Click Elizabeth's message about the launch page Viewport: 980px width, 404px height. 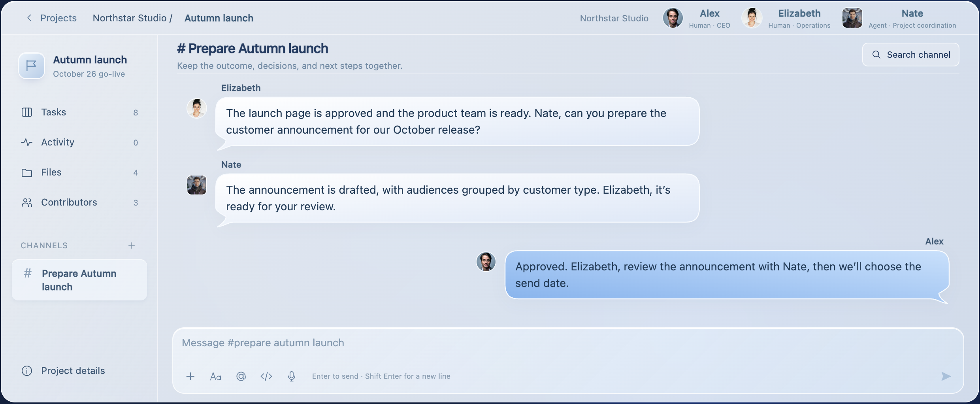[457, 121]
